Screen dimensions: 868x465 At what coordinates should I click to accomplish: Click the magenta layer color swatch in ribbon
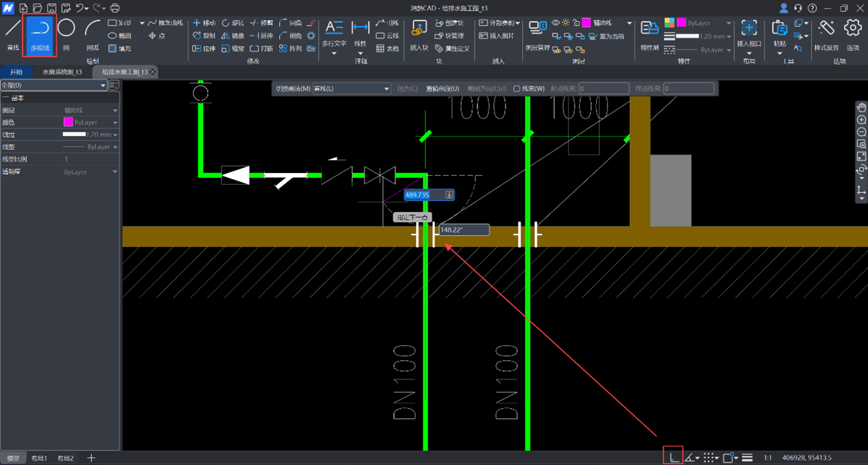pos(586,23)
